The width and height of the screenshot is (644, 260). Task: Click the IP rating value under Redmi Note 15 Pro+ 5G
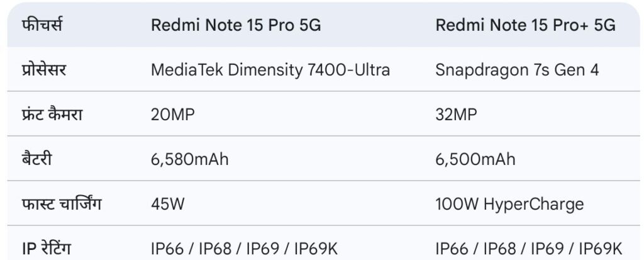[x=529, y=248]
